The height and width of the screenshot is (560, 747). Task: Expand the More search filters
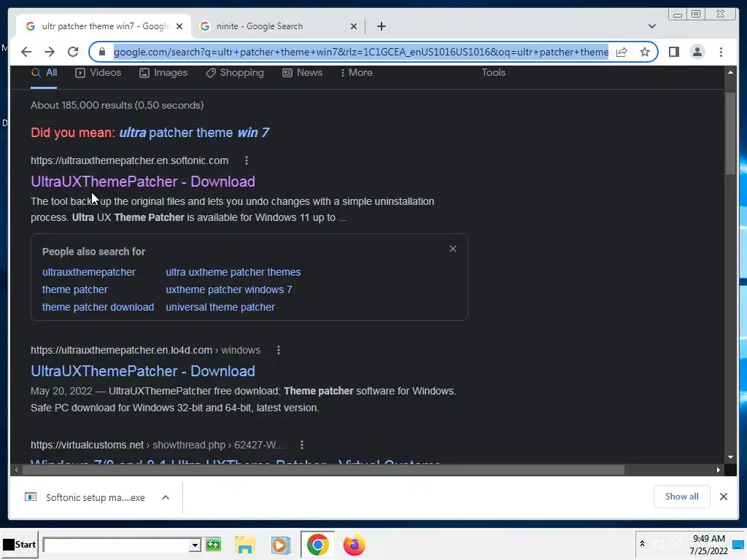click(x=357, y=73)
